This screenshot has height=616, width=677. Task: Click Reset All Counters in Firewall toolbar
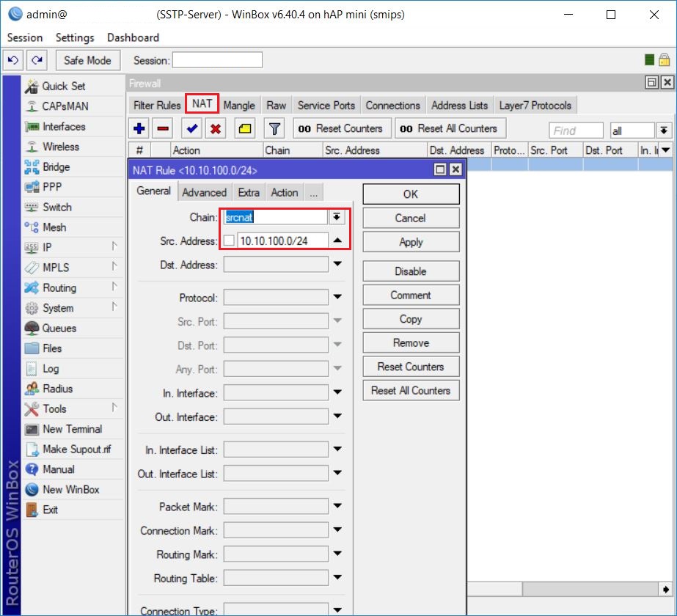[x=450, y=128]
